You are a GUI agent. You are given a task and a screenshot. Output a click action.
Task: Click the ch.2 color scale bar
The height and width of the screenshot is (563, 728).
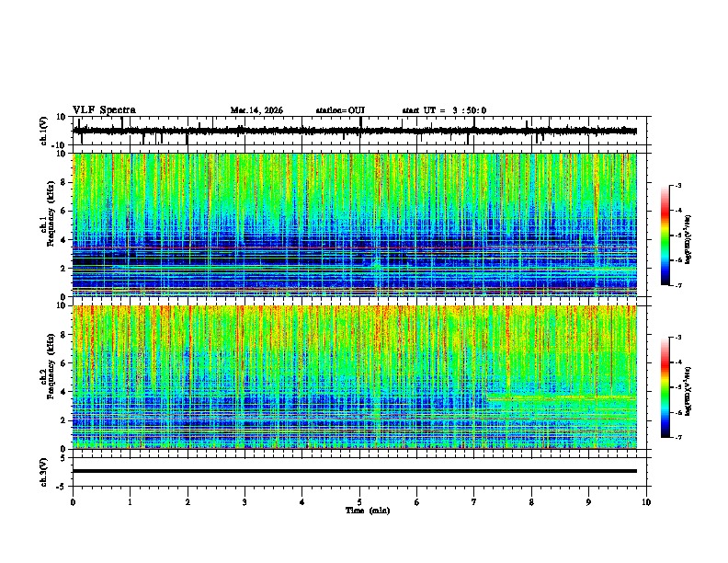pos(665,387)
